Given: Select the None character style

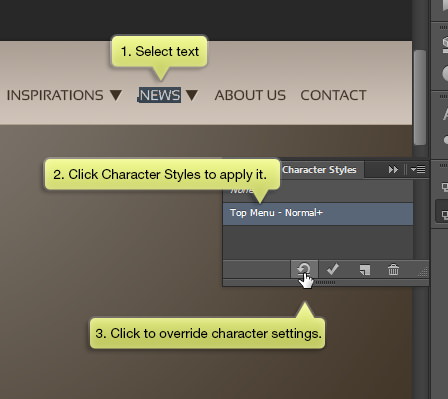Looking at the screenshot, I should pyautogui.click(x=318, y=192).
